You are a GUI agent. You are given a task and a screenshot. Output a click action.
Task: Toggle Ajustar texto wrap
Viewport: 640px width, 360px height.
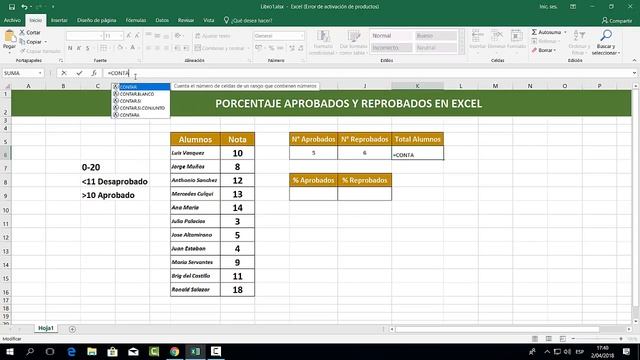pos(213,36)
